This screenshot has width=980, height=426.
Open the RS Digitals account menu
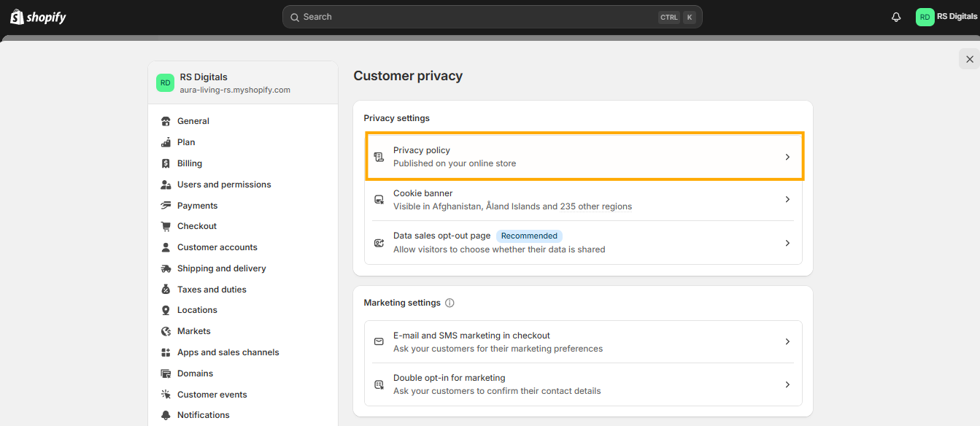(946, 17)
